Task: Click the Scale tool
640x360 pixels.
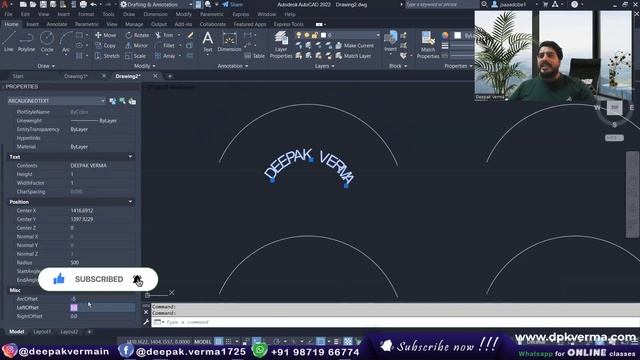Action: coord(136,56)
